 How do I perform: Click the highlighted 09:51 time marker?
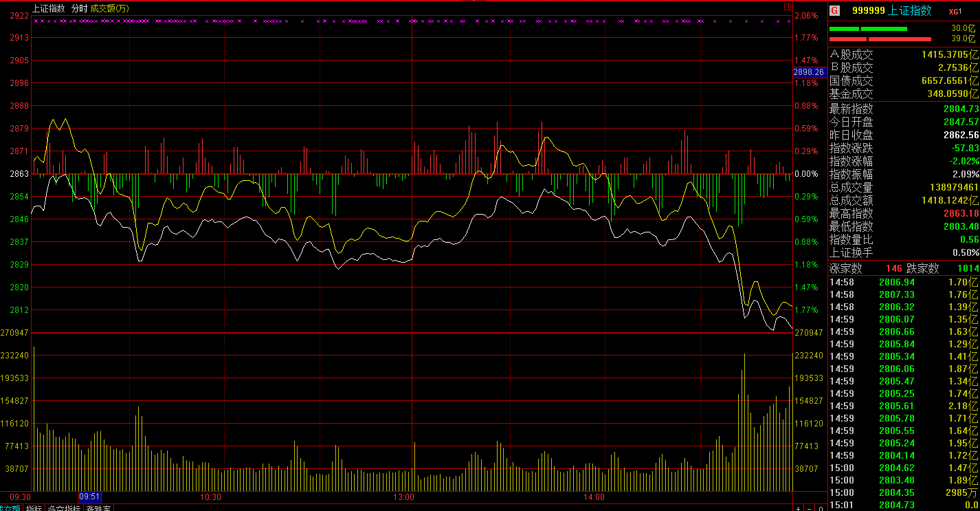(90, 497)
